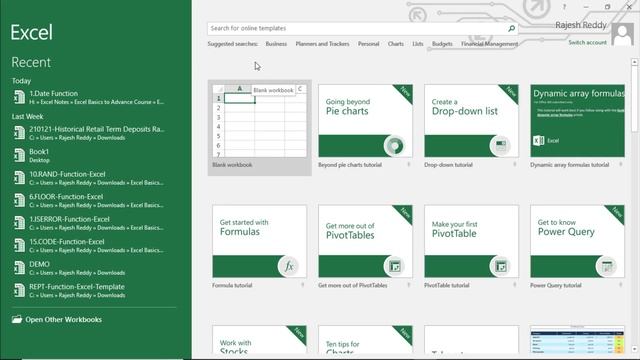Select the Financial Management suggested search

point(489,44)
